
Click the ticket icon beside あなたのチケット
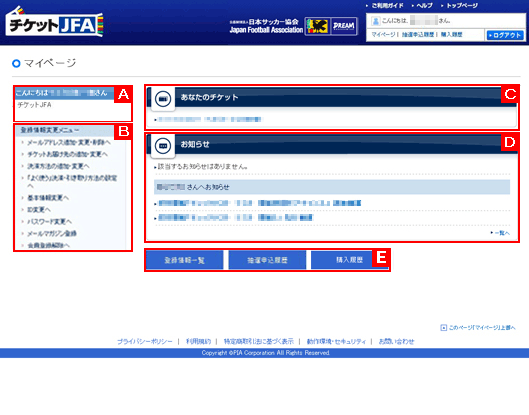click(x=163, y=99)
